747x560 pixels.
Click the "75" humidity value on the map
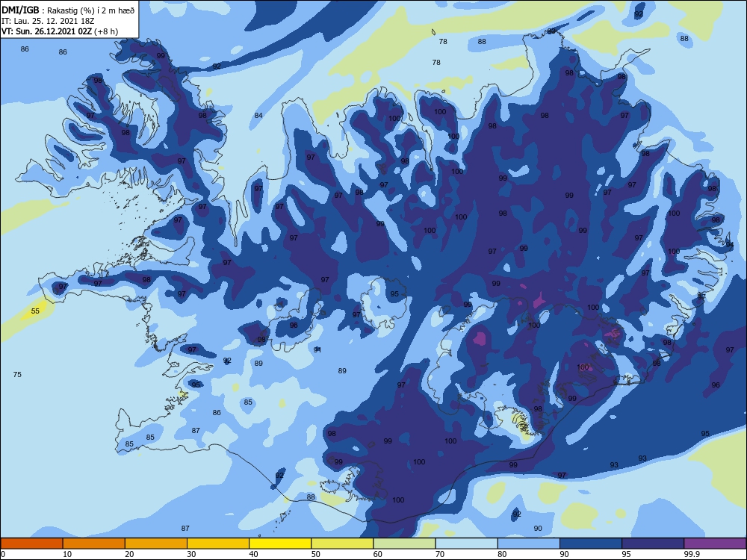17,375
